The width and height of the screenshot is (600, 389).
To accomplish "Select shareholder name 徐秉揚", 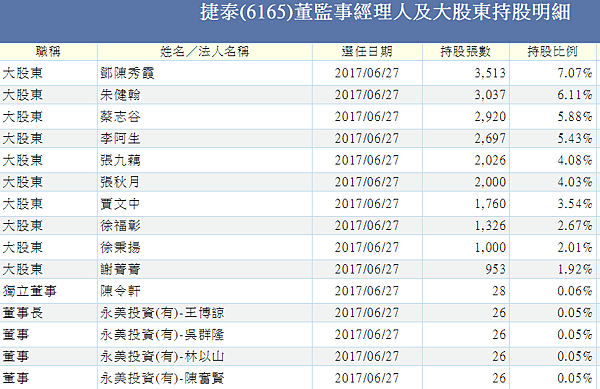I will click(120, 247).
